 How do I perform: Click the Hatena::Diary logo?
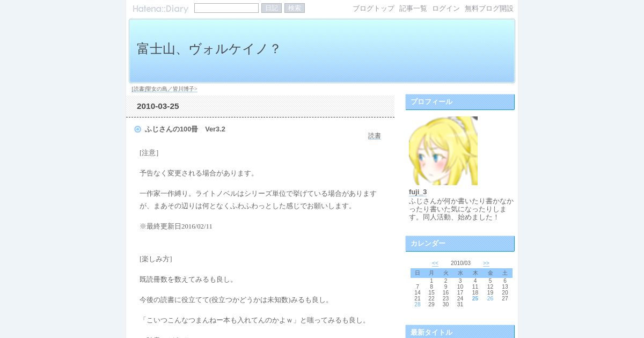(x=160, y=9)
